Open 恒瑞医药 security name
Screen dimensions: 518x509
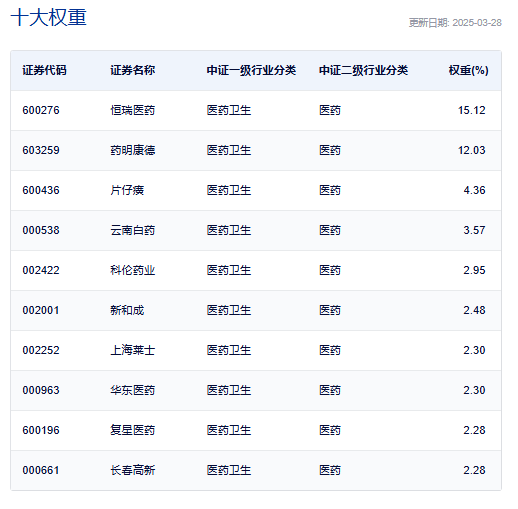[133, 110]
